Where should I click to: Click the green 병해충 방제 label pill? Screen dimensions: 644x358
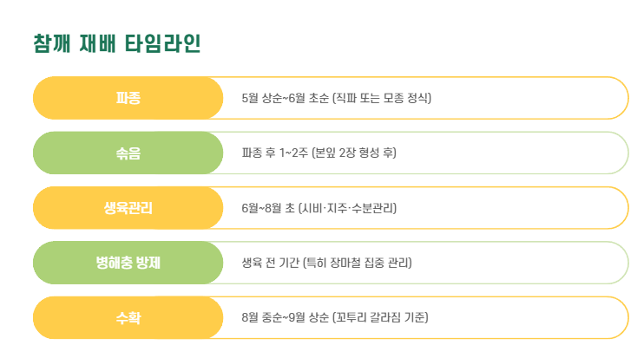pos(128,263)
